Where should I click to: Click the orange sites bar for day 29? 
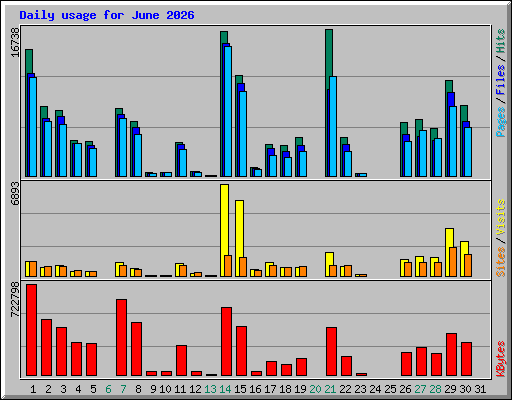453,262
